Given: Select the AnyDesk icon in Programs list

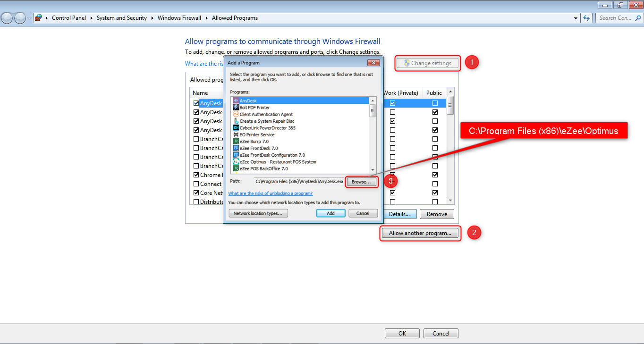Looking at the screenshot, I should pos(236,101).
